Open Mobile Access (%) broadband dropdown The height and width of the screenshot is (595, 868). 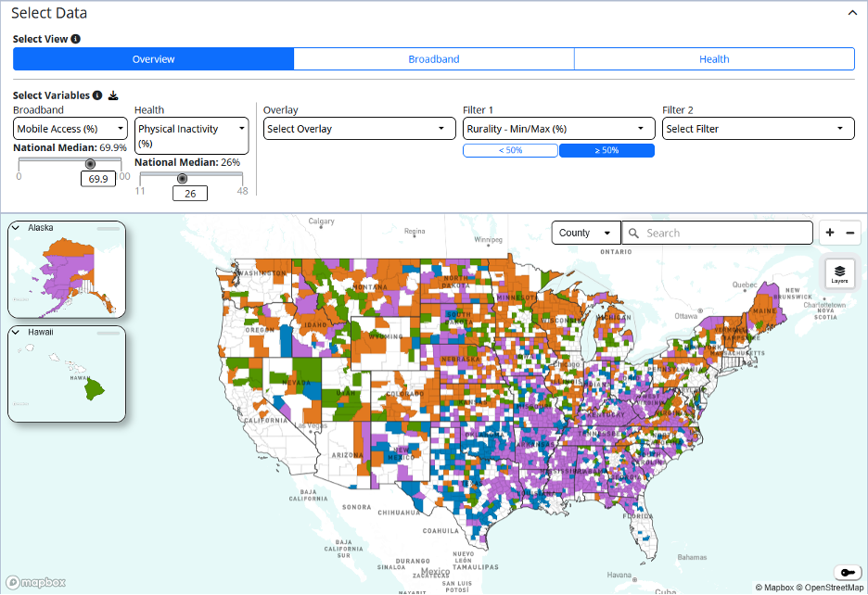pyautogui.click(x=70, y=129)
